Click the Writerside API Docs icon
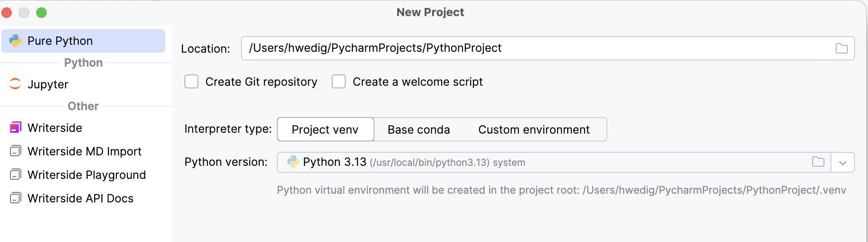 pyautogui.click(x=15, y=198)
